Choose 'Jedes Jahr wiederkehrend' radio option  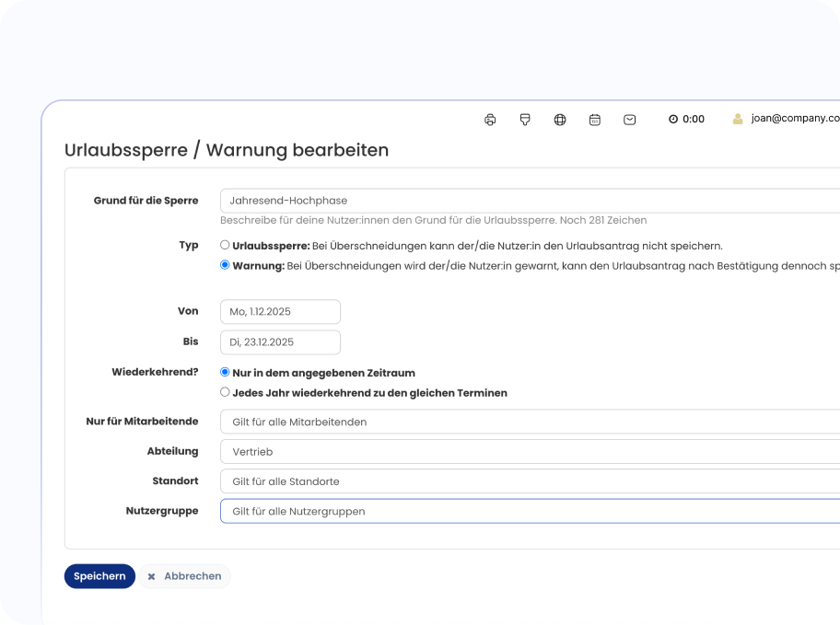pyautogui.click(x=225, y=392)
